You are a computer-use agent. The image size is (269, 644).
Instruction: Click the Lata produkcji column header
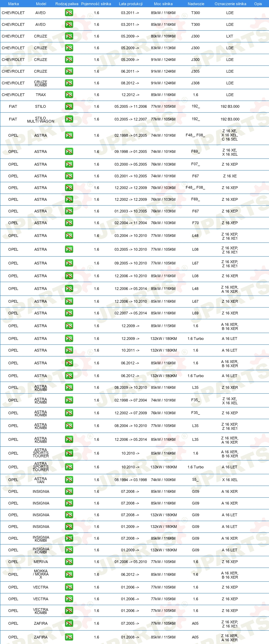click(x=131, y=4)
